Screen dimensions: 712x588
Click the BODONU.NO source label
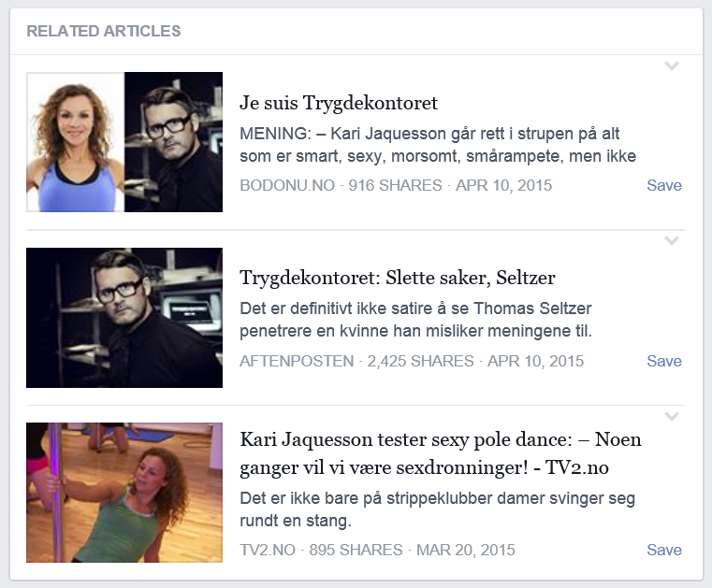tap(287, 186)
